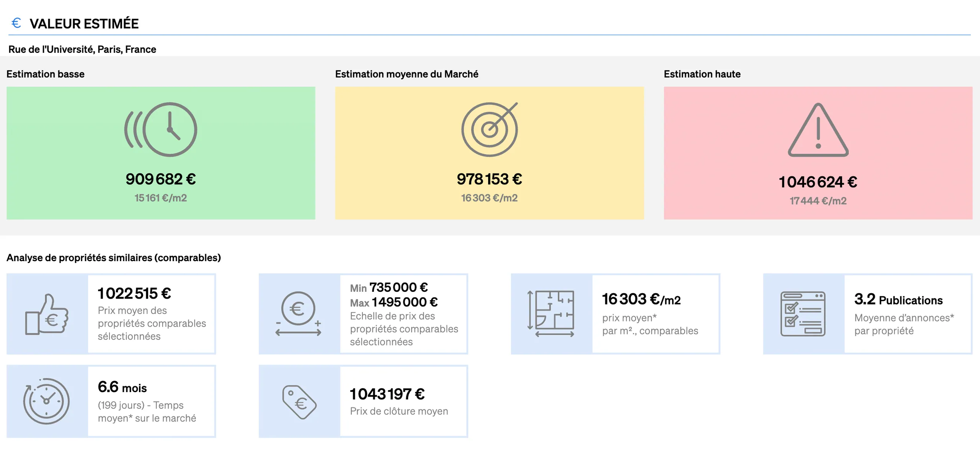Screen dimensions: 980x453
Task: Click the publications checklist icon
Action: (803, 314)
